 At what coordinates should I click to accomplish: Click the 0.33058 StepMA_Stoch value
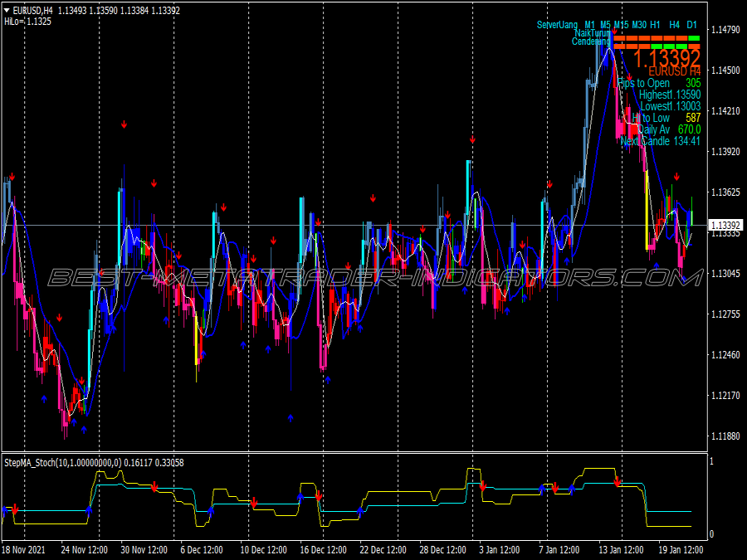tap(169, 462)
